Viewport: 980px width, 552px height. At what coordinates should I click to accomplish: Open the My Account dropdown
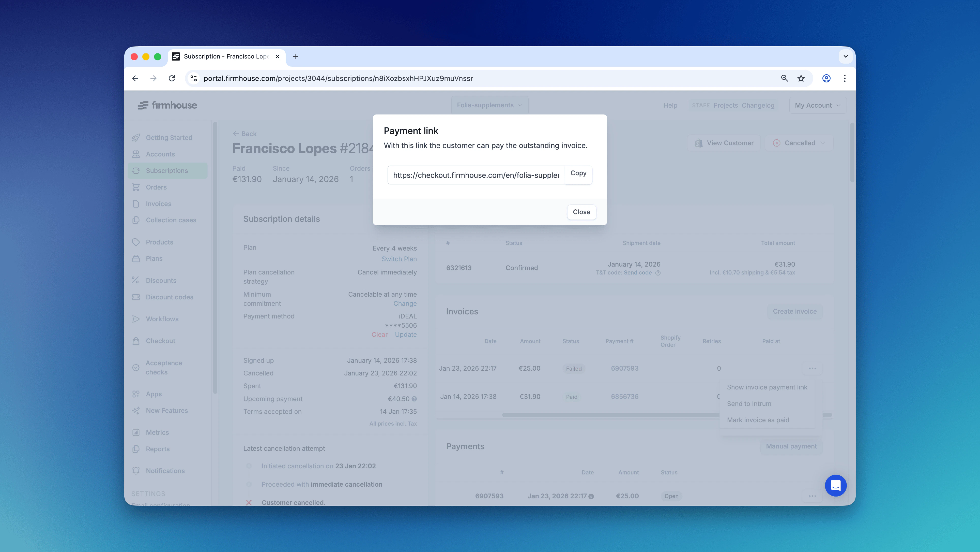pos(817,105)
